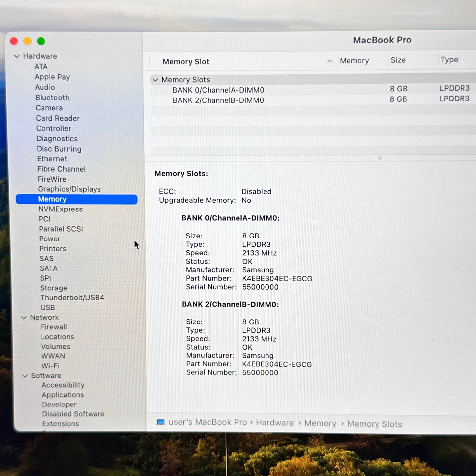This screenshot has width=476, height=476.
Task: Open Diagnostics entry
Action: [x=57, y=139]
